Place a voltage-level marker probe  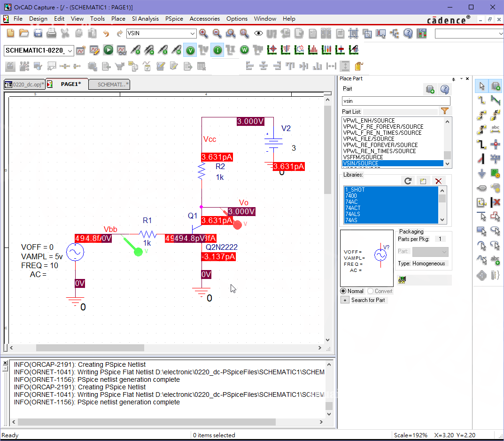coord(136,50)
